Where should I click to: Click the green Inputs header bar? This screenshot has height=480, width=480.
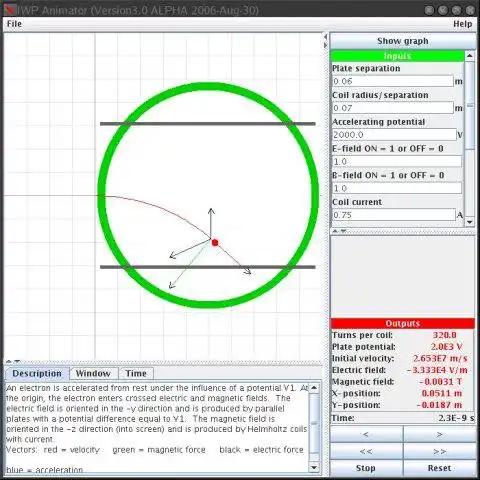pos(397,56)
